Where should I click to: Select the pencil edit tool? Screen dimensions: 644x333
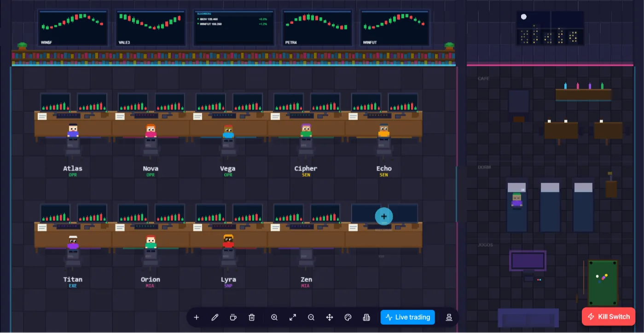(x=215, y=317)
